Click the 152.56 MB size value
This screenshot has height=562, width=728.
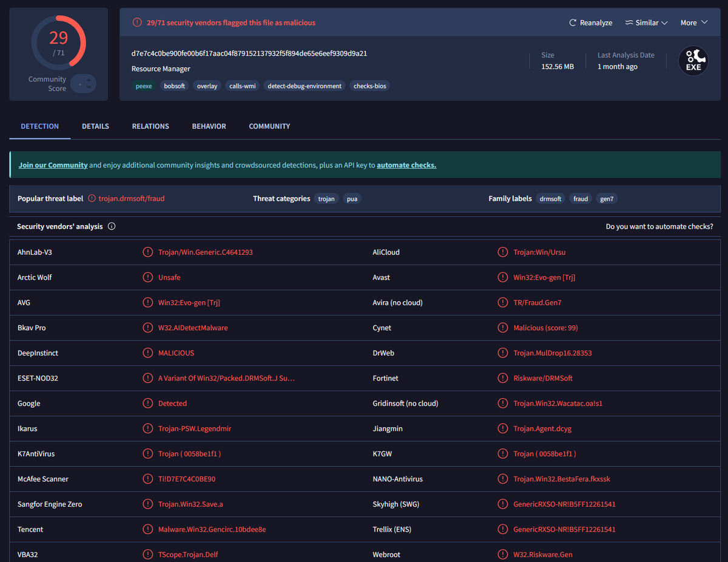coord(558,66)
